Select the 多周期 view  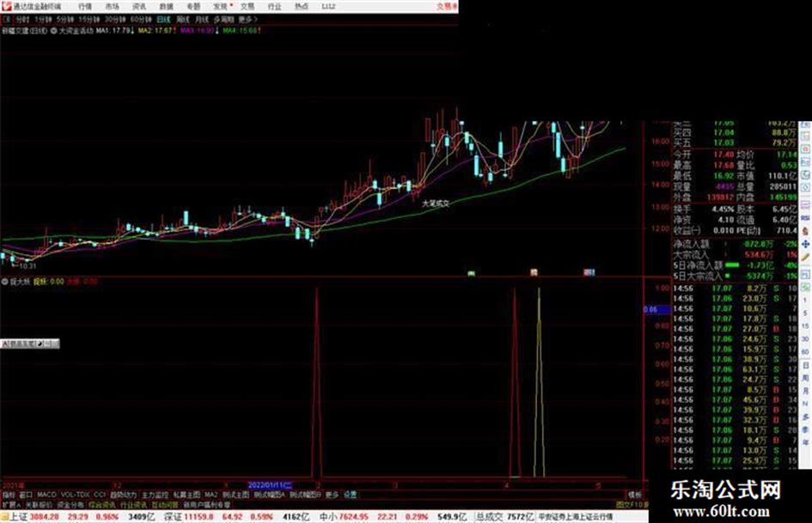click(223, 19)
